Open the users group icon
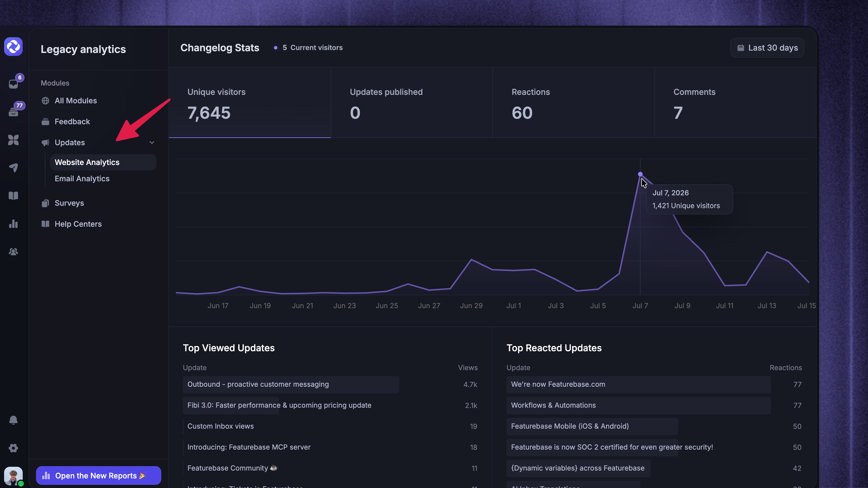This screenshot has width=868, height=488. (13, 252)
